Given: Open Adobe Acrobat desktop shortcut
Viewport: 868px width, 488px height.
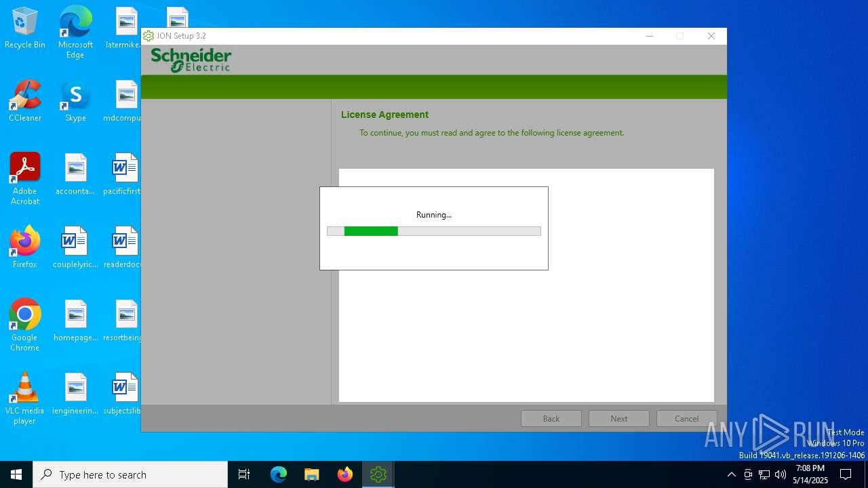Looking at the screenshot, I should [25, 179].
